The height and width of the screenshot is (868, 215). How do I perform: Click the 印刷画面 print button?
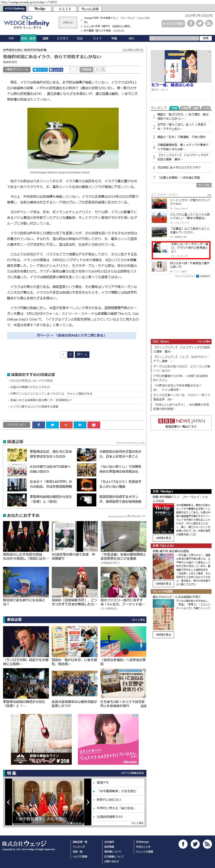pos(86,70)
